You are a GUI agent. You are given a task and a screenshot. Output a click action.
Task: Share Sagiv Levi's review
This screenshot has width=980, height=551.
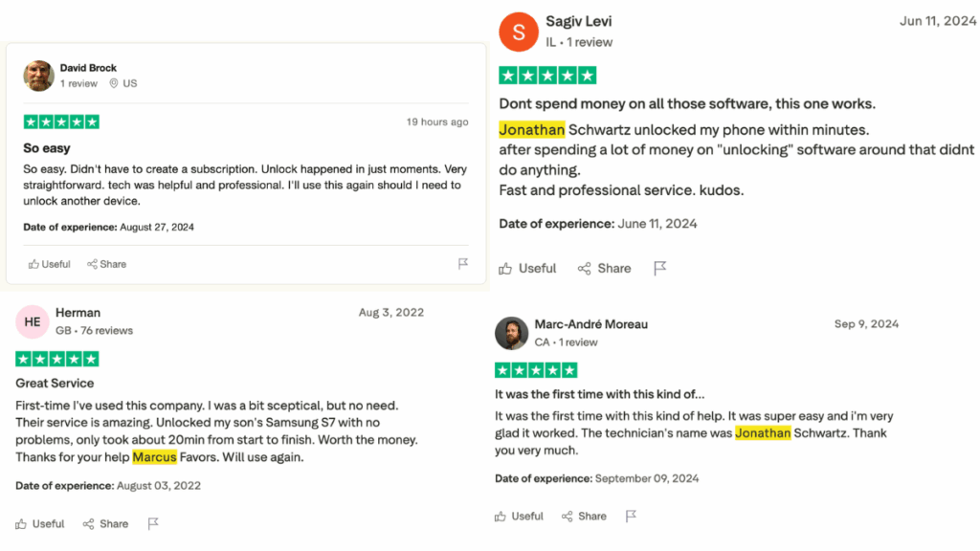point(605,269)
